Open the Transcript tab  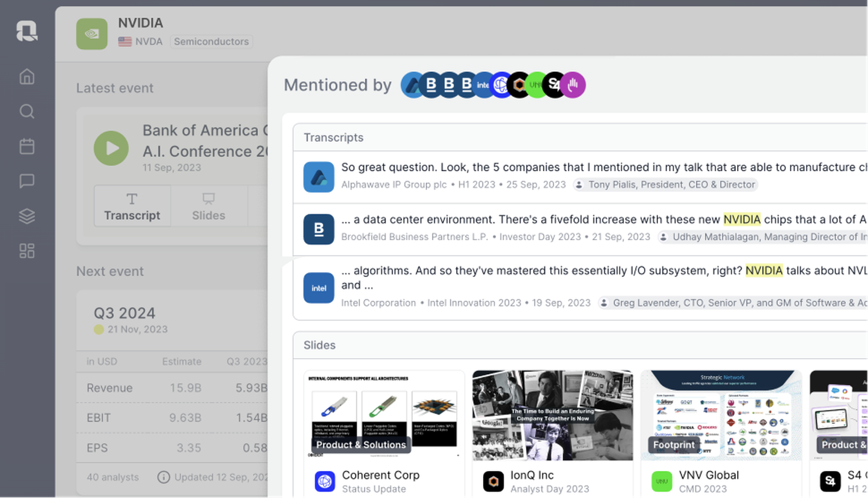[x=132, y=206]
